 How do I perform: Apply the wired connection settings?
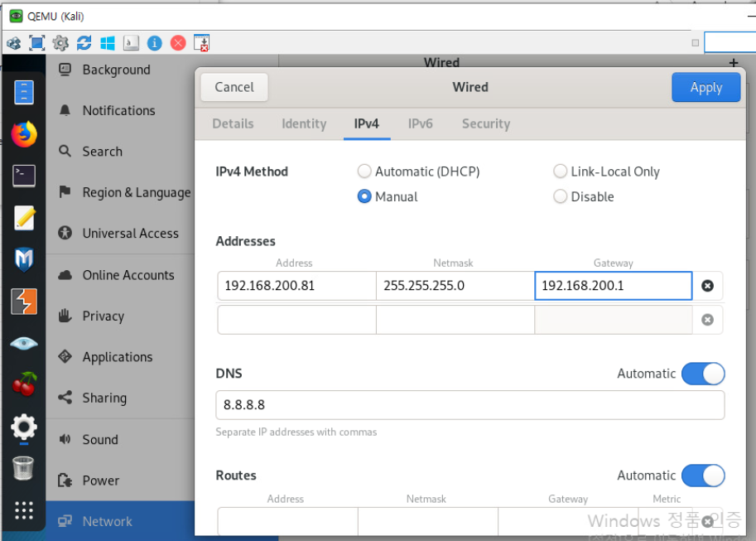coord(705,87)
